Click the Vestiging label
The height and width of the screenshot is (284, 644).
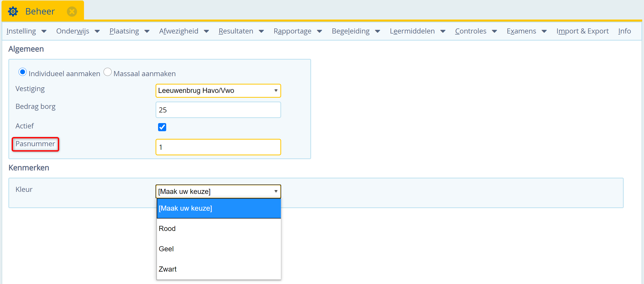click(x=30, y=89)
